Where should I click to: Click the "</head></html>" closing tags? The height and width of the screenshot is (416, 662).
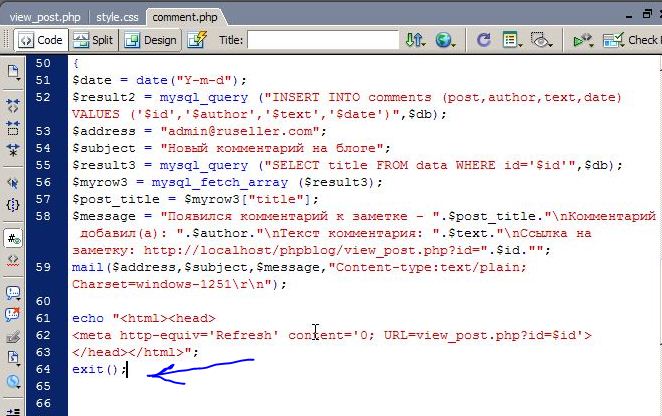tap(128, 352)
